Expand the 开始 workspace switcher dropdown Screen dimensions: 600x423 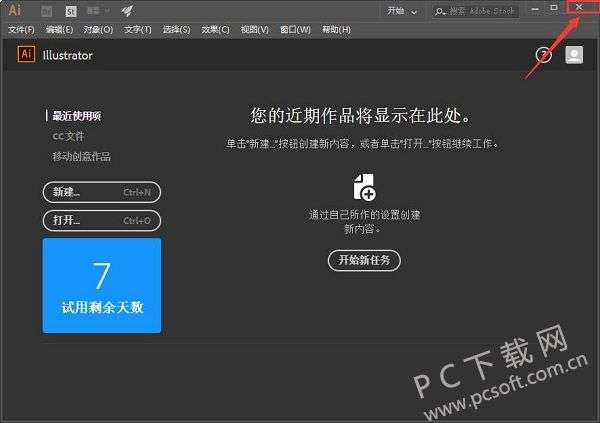pyautogui.click(x=402, y=11)
